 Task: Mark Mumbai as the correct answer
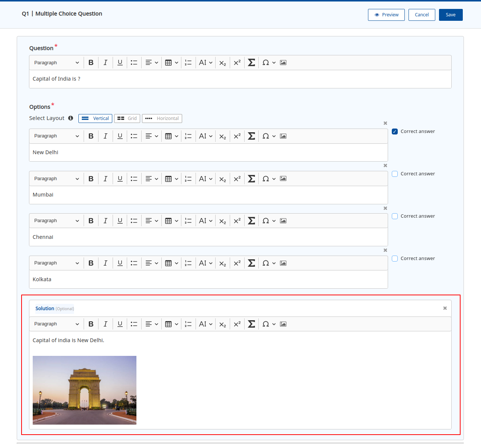pyautogui.click(x=395, y=174)
